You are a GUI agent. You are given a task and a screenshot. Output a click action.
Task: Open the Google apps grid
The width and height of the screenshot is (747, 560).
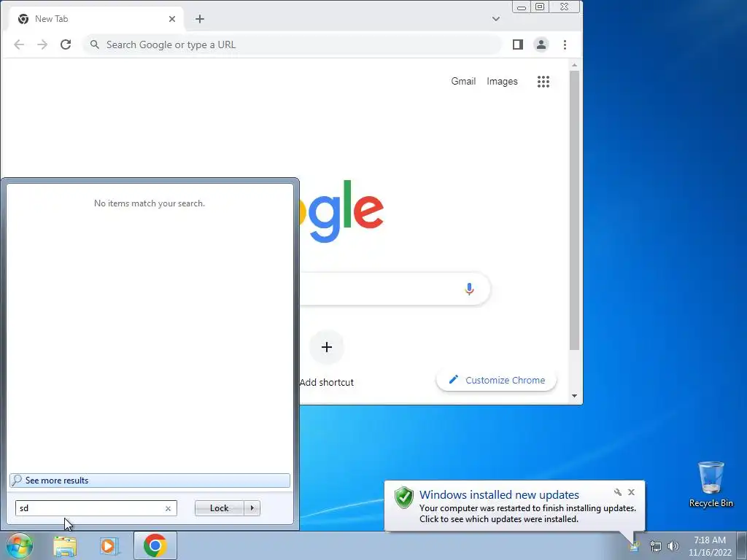pyautogui.click(x=543, y=82)
